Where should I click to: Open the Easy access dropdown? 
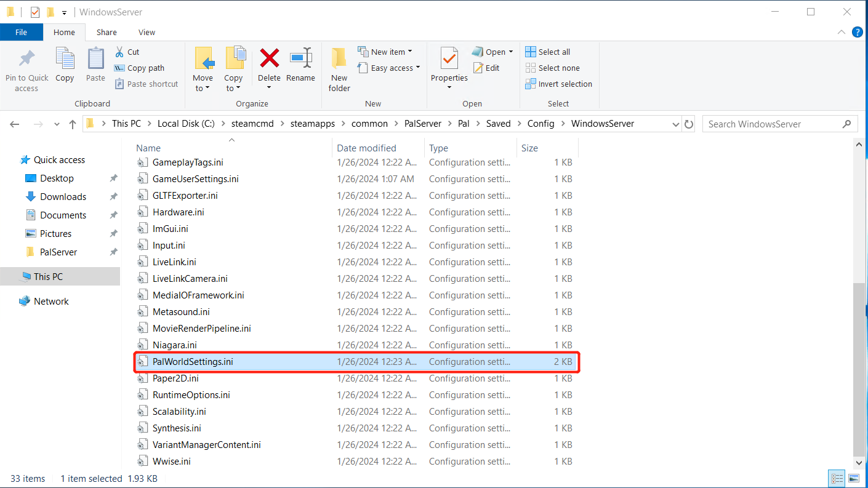pyautogui.click(x=389, y=68)
